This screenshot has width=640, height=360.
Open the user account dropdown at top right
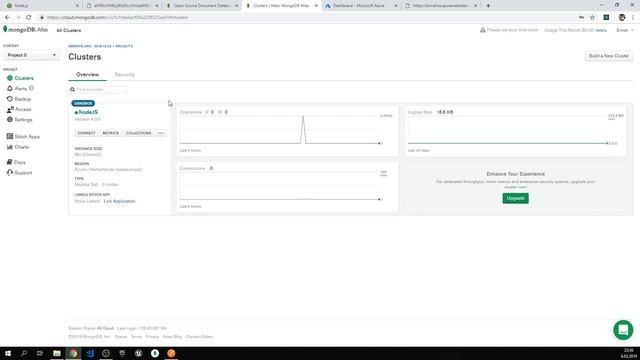click(x=625, y=30)
